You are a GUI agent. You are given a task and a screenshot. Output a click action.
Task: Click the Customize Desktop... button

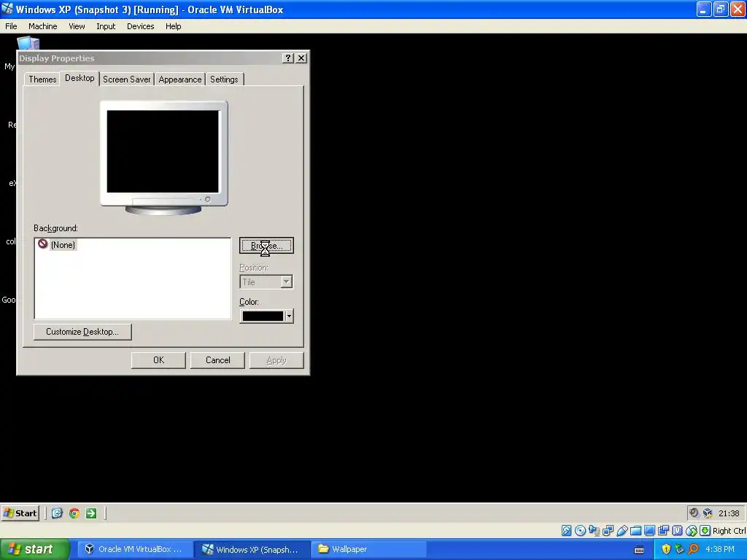(82, 332)
